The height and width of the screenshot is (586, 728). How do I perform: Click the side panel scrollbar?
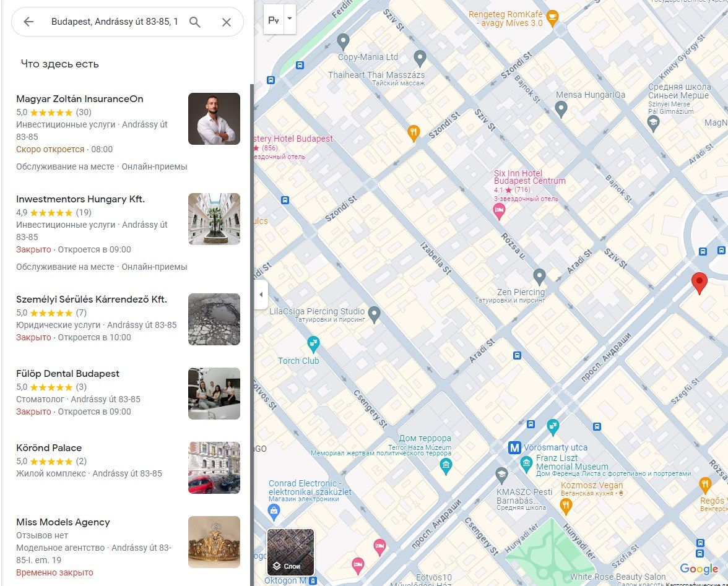[252, 334]
